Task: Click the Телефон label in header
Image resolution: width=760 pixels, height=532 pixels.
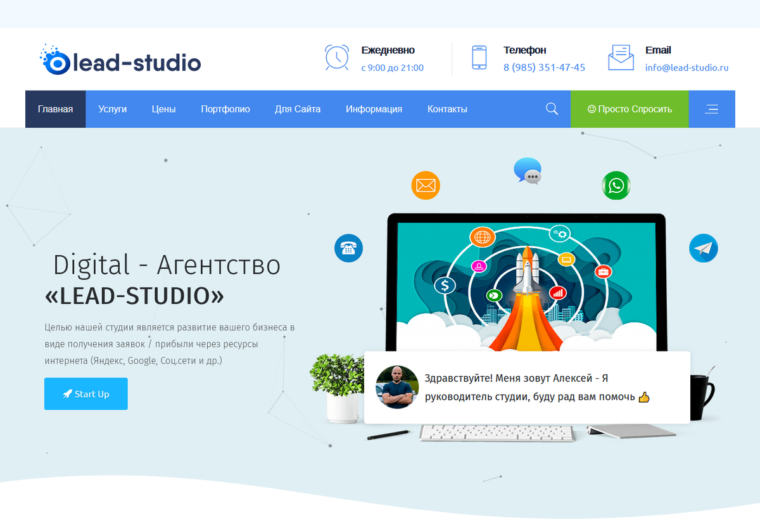Action: click(x=525, y=50)
